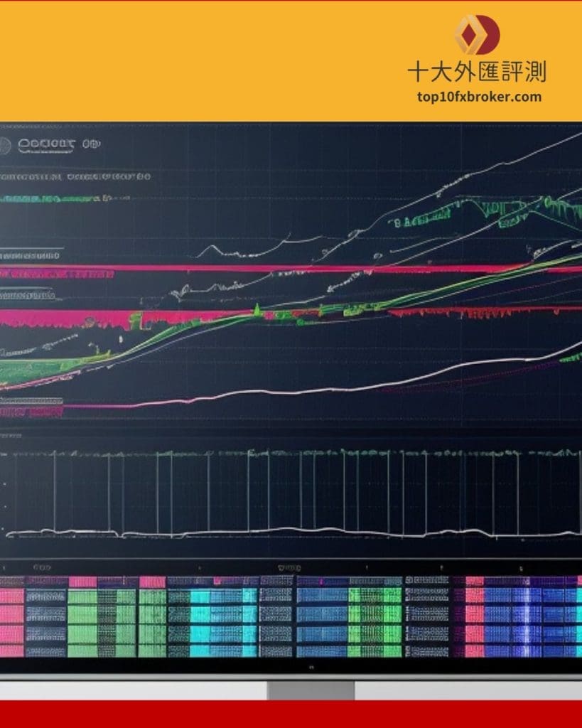Select the pink cell at the data table's bottom-left

(11, 650)
